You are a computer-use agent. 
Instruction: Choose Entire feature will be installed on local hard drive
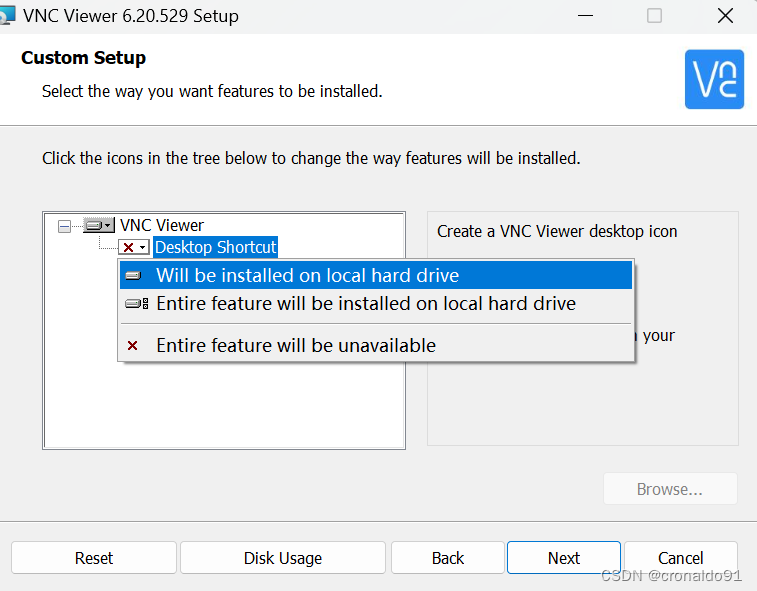376,304
